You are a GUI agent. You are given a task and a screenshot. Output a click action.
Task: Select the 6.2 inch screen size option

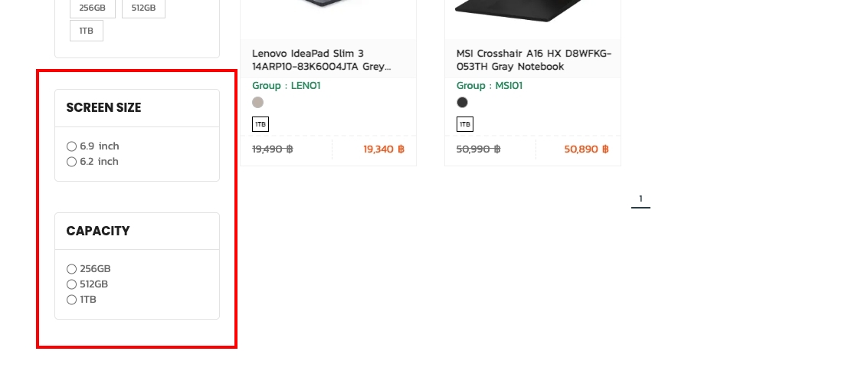coord(72,162)
